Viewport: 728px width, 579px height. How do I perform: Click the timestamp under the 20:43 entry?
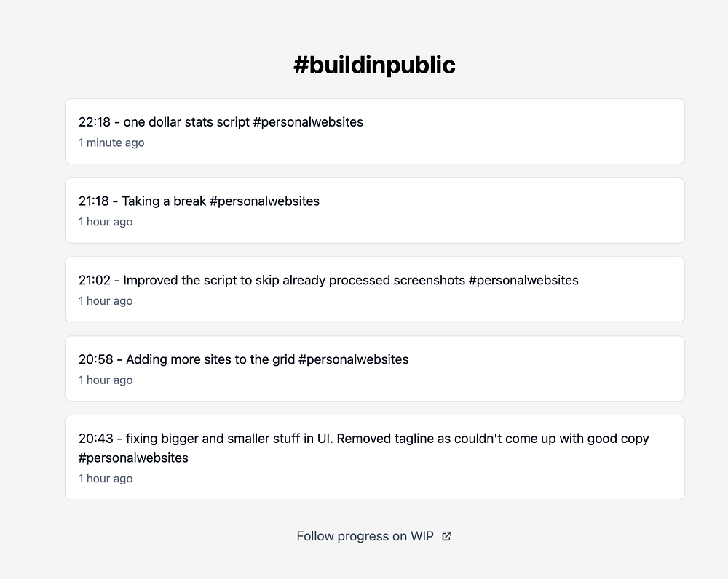[x=106, y=479]
